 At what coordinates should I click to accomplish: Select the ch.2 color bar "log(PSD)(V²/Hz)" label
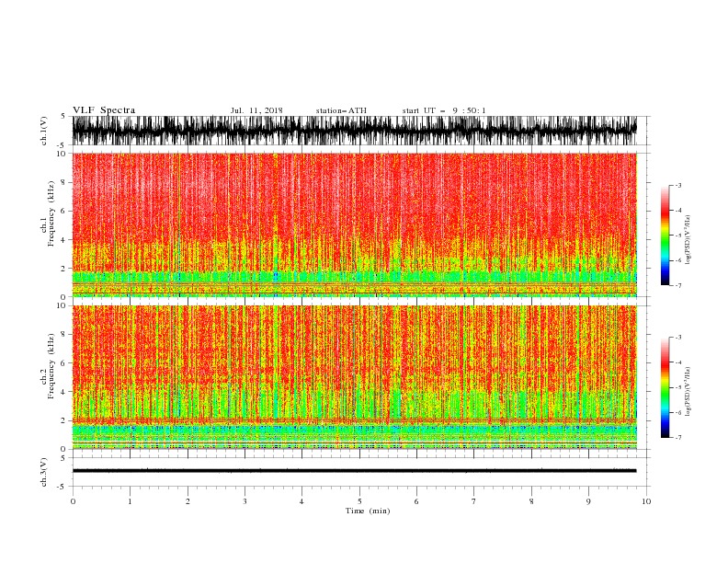pos(688,391)
